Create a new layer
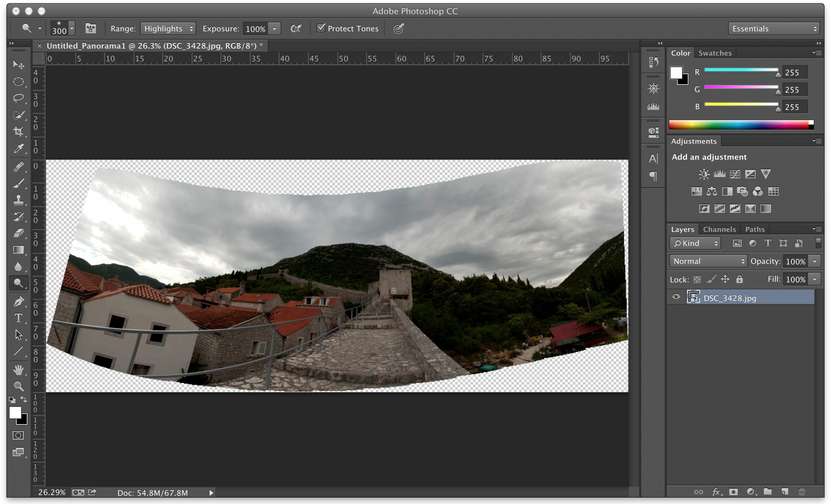This screenshot has height=504, width=831. pos(785,492)
